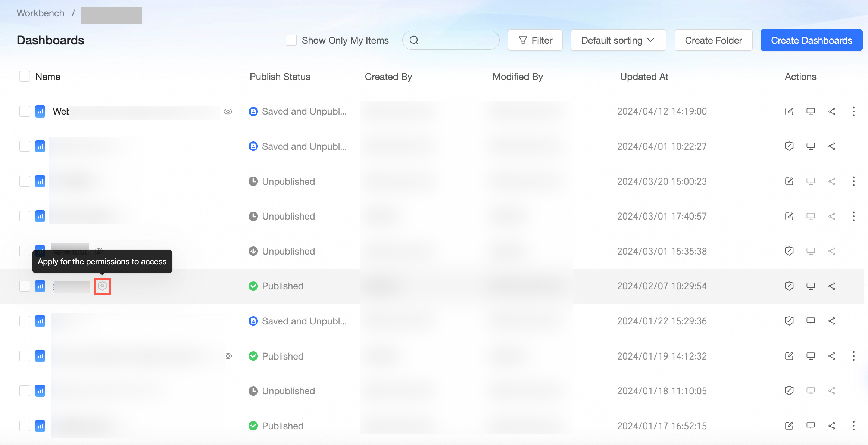Viewport: 868px width, 445px height.
Task: Toggle the eye icon on the Web dashboard row
Action: 228,111
